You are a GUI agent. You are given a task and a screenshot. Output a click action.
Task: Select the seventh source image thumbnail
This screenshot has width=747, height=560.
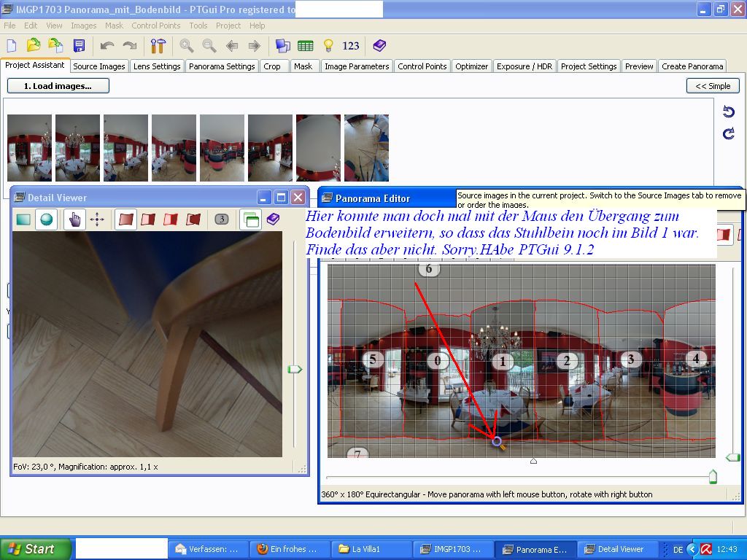coord(318,147)
